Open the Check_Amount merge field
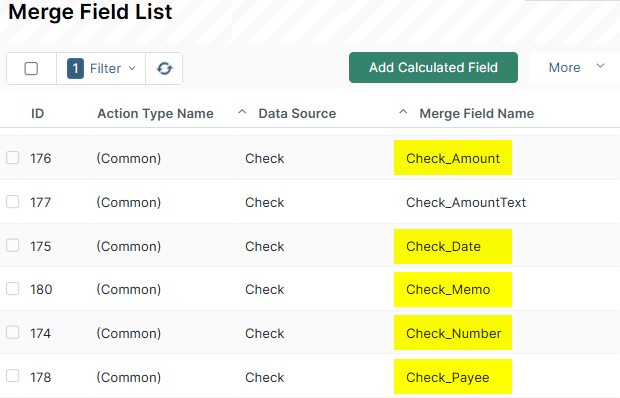 (x=453, y=158)
